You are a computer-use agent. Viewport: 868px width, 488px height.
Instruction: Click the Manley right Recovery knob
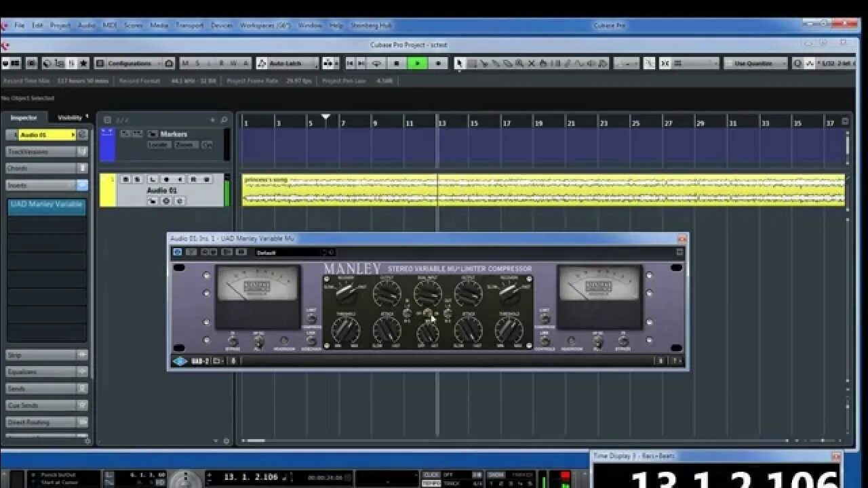[509, 293]
